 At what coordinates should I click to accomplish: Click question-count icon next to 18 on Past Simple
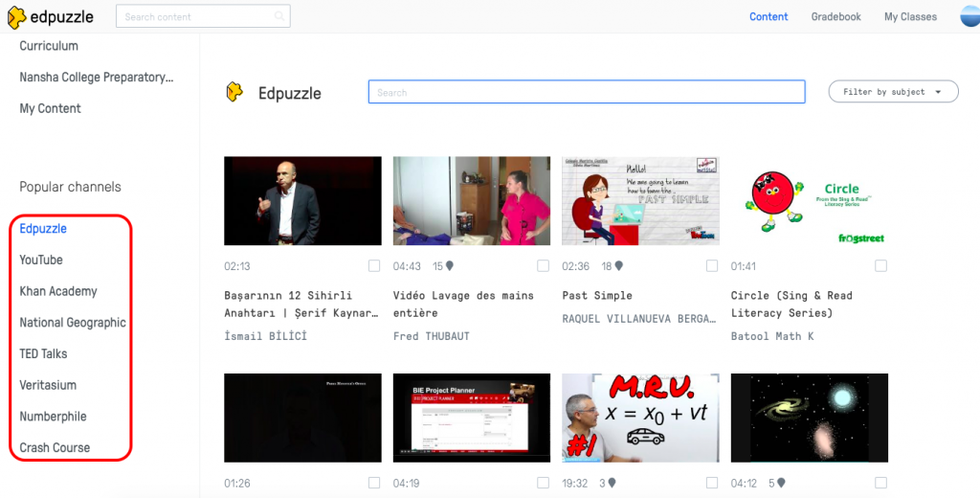coord(619,266)
